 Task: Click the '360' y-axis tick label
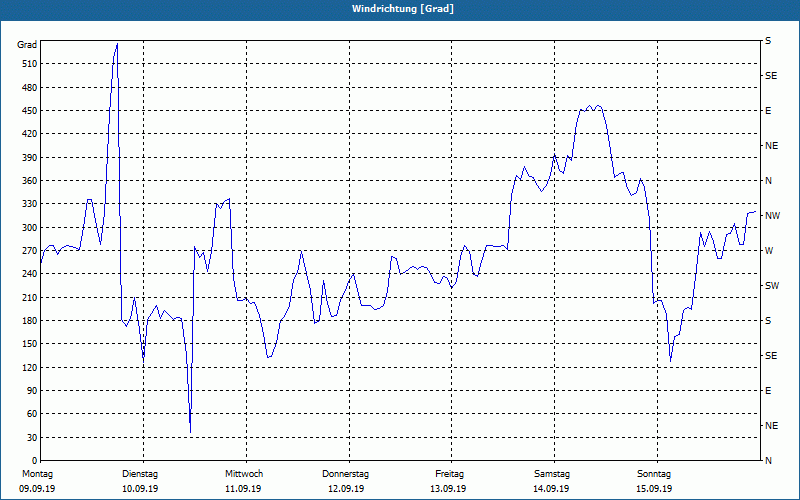coord(30,181)
